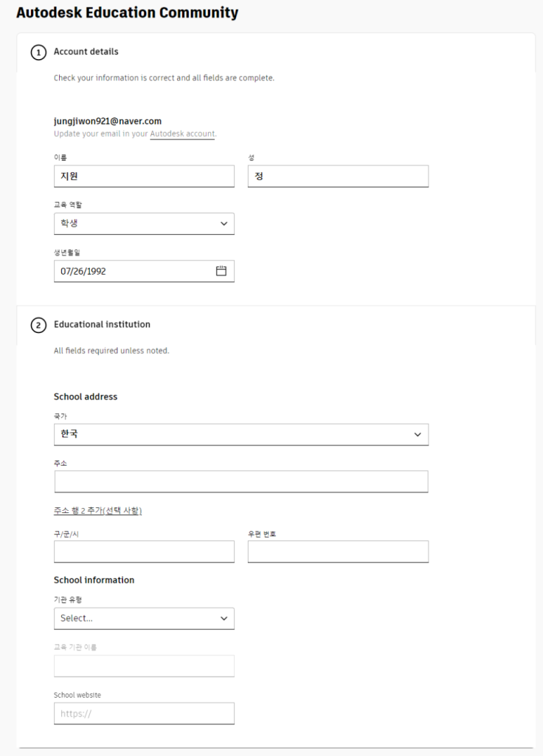This screenshot has width=543, height=756.
Task: Click the Account details section title
Action: [x=86, y=52]
